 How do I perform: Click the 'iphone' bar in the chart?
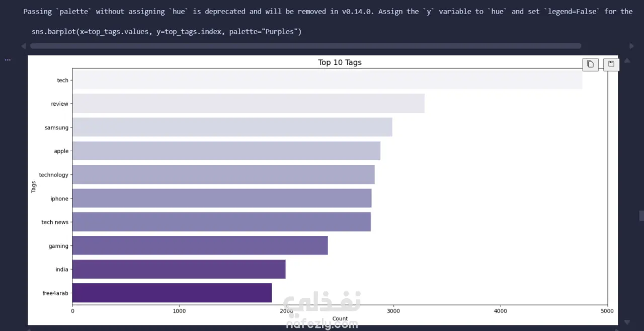[222, 198]
